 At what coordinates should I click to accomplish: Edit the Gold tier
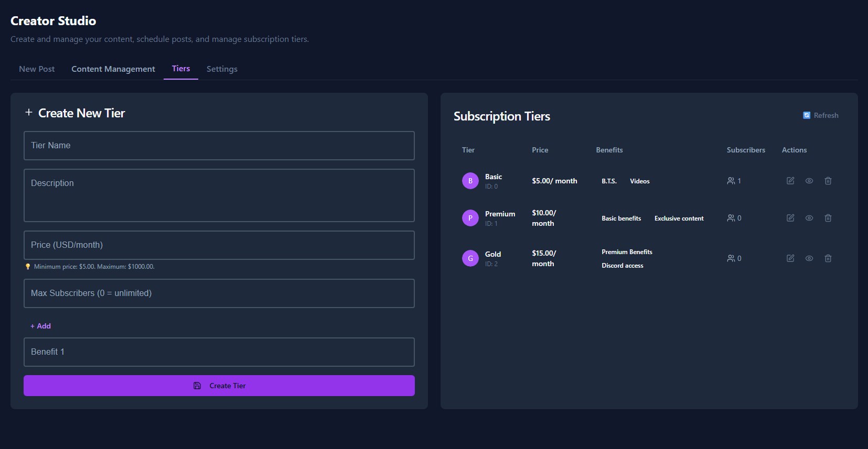click(790, 258)
